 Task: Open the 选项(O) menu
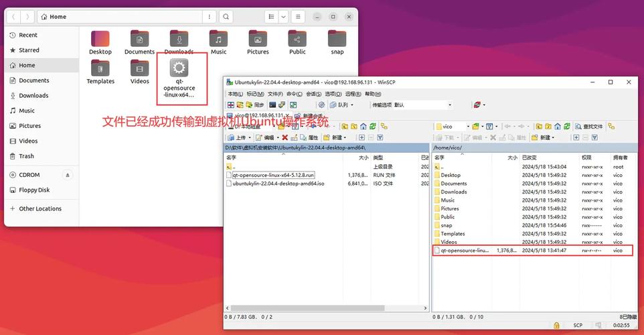coord(333,94)
